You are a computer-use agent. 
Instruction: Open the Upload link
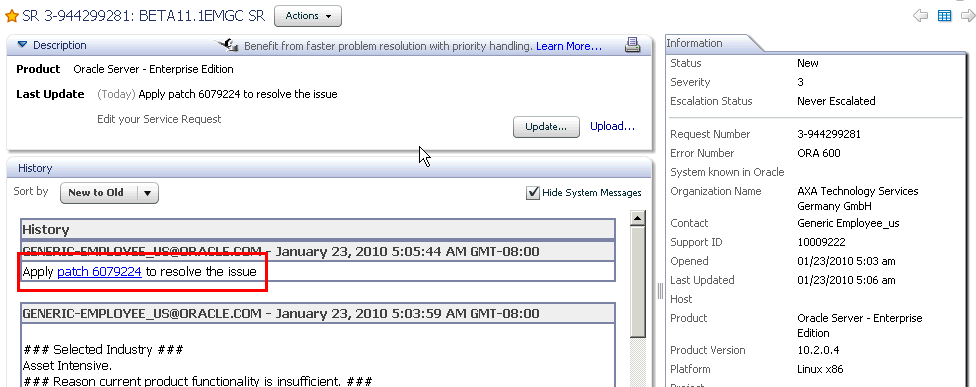612,126
